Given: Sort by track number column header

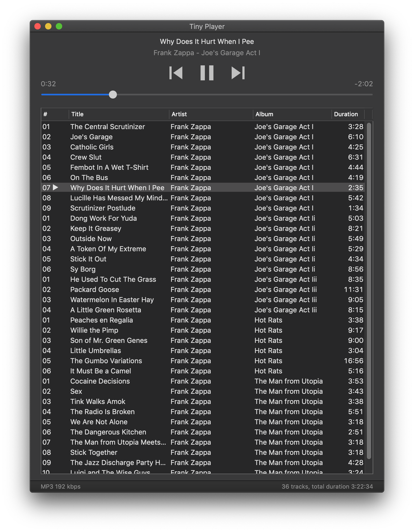Looking at the screenshot, I should (55, 114).
